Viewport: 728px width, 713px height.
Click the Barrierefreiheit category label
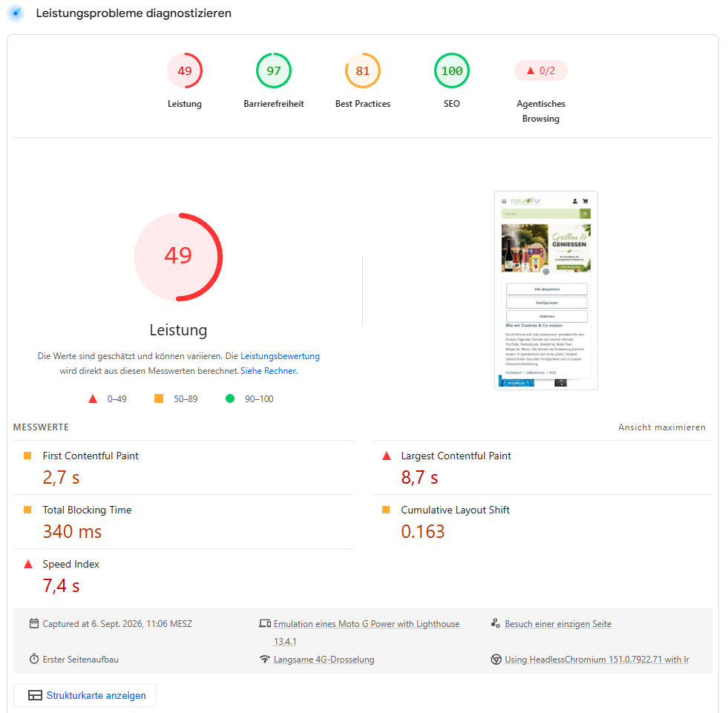click(274, 104)
